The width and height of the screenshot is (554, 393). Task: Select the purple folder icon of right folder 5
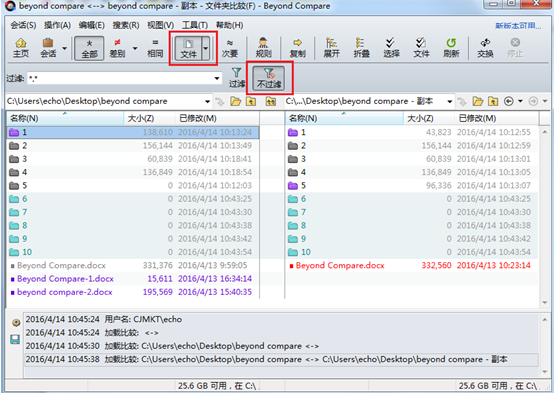[293, 186]
